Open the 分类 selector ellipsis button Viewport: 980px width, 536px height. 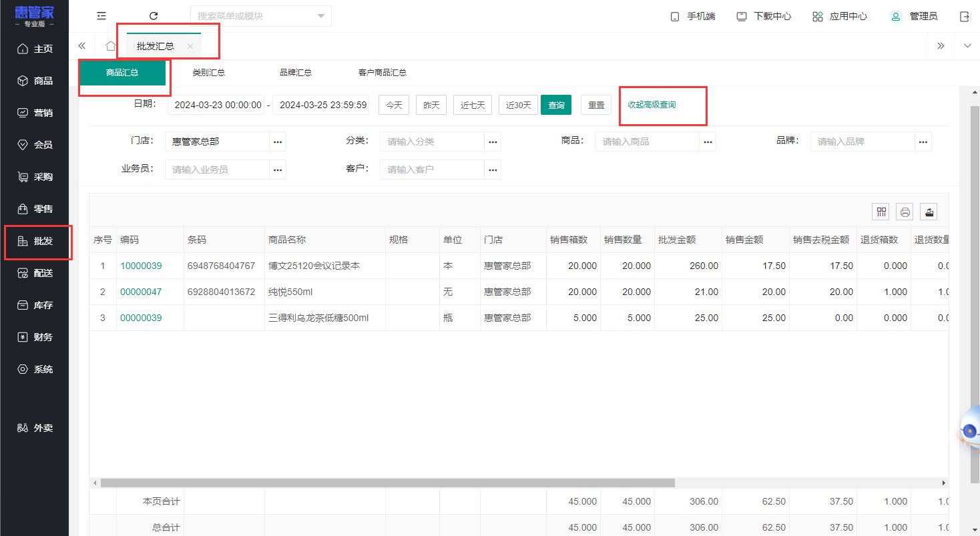pos(493,142)
